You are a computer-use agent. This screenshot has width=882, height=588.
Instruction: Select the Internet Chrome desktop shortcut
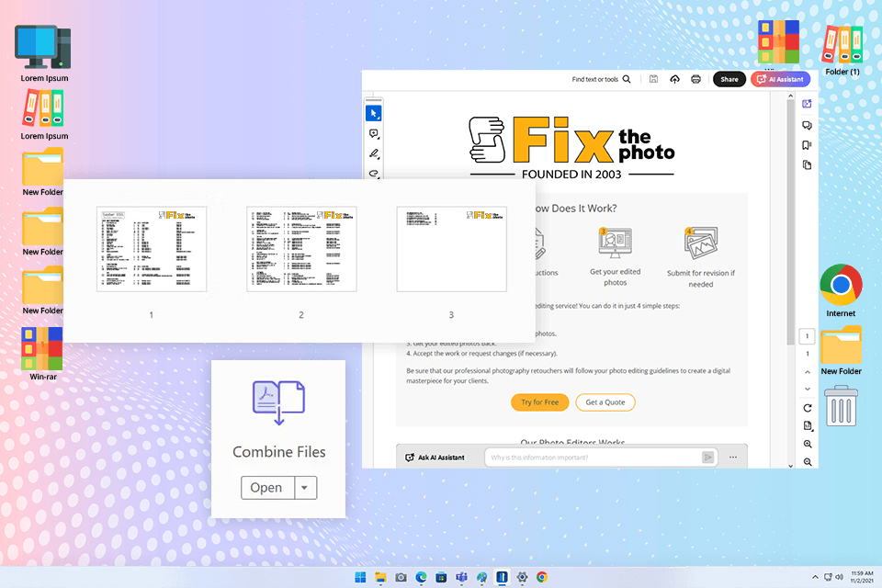tap(841, 290)
